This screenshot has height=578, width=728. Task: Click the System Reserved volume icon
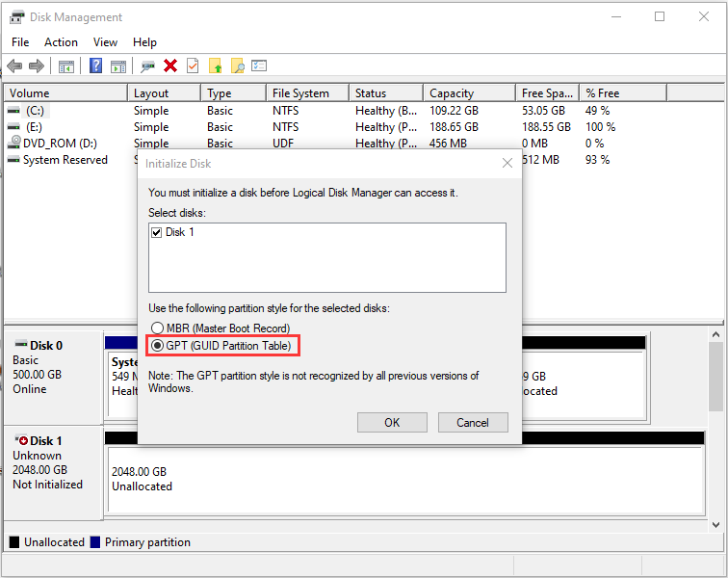(13, 160)
